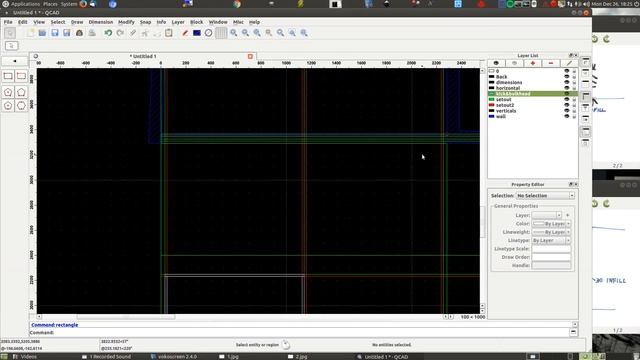This screenshot has height=360, width=640.
Task: Toggle visibility of wall layer
Action: click(x=567, y=117)
